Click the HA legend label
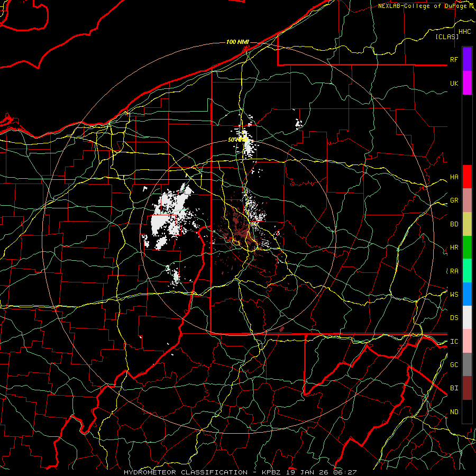Viewport: 476px width, 476px height. click(454, 177)
